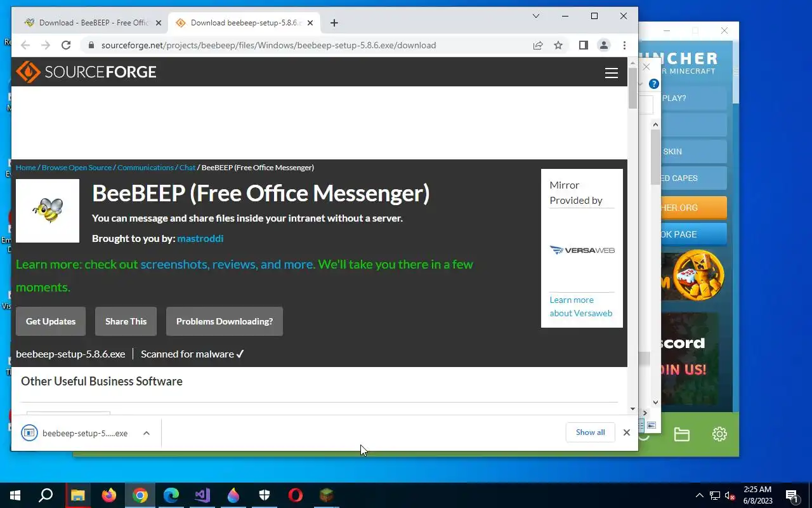Click the orange .ORG button in the launcher

[x=693, y=208]
